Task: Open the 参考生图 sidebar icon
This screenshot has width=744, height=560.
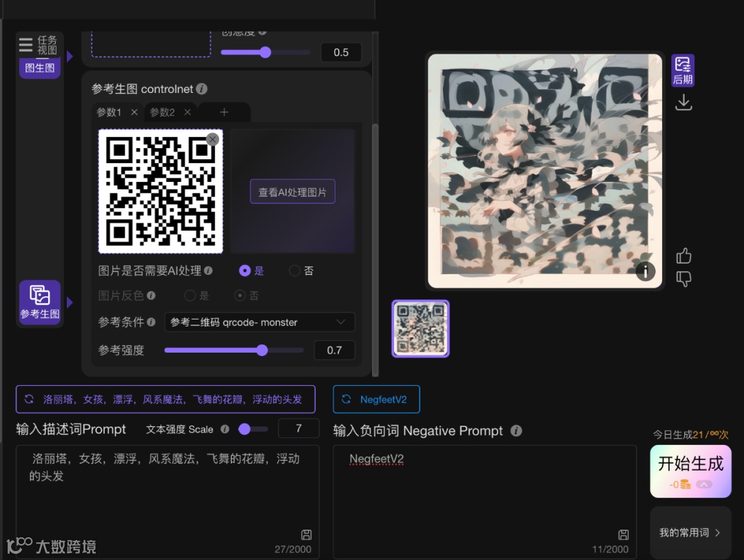Action: pyautogui.click(x=40, y=302)
